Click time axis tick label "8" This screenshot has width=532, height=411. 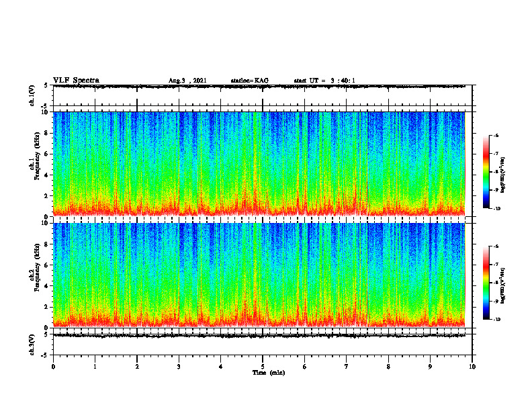point(388,367)
